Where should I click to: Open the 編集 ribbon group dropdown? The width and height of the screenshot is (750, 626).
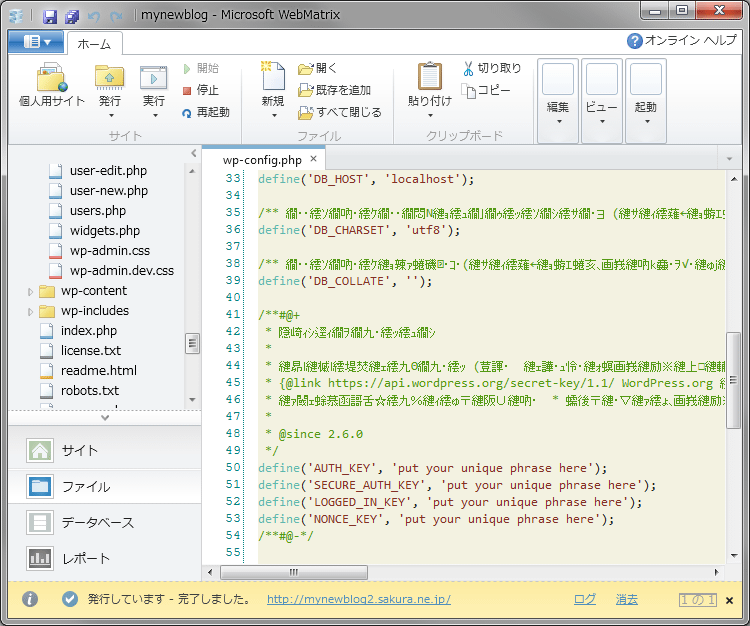[558, 101]
